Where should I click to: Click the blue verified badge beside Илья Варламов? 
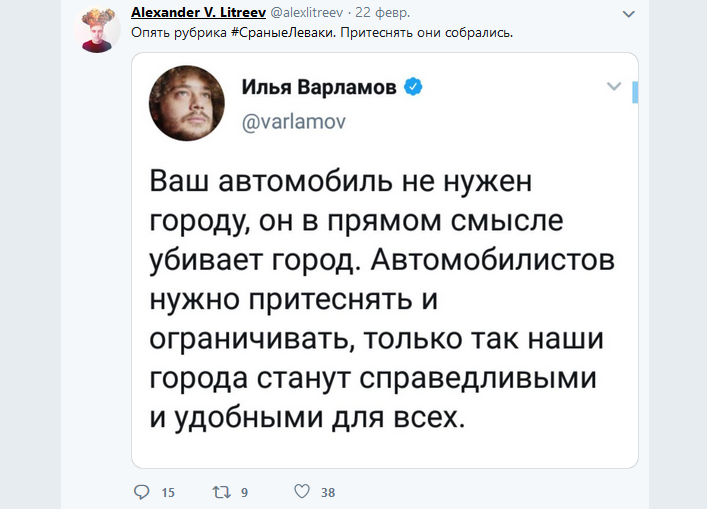(x=413, y=88)
